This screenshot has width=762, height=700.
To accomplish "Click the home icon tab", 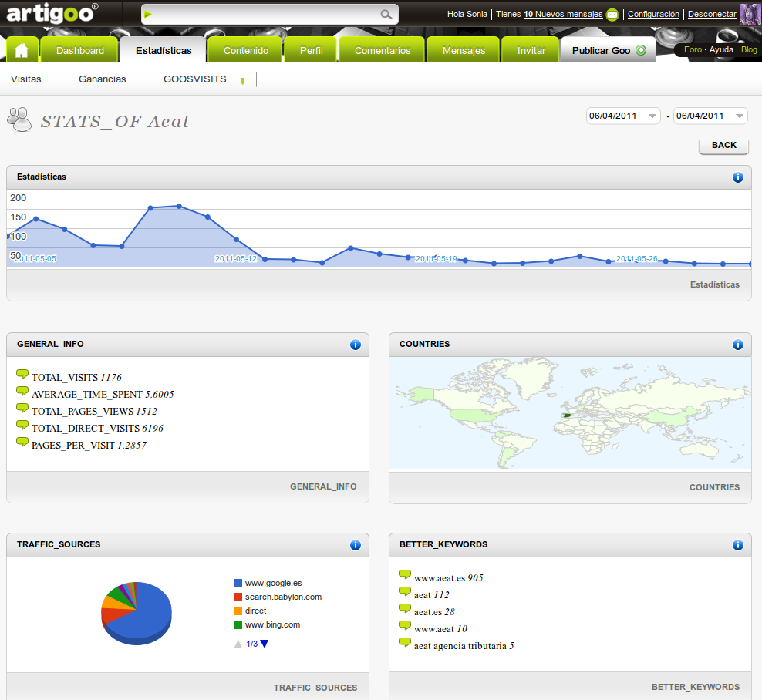I will coord(22,50).
